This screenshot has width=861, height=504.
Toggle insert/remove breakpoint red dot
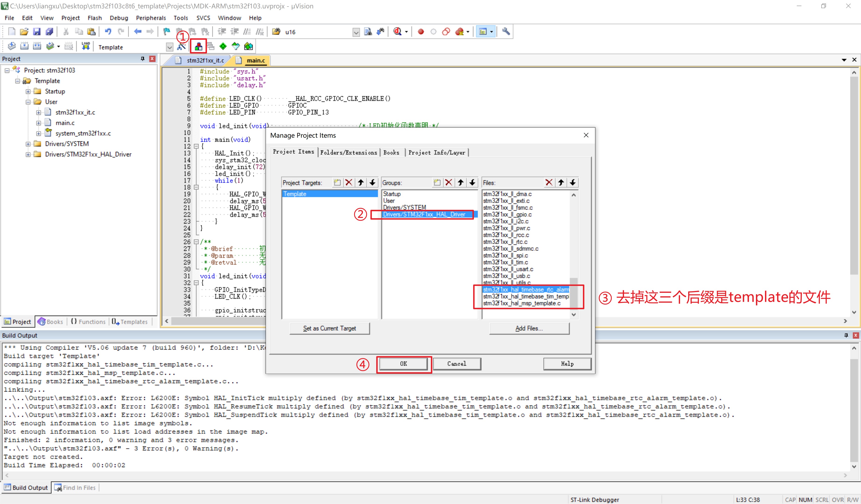[x=421, y=32]
